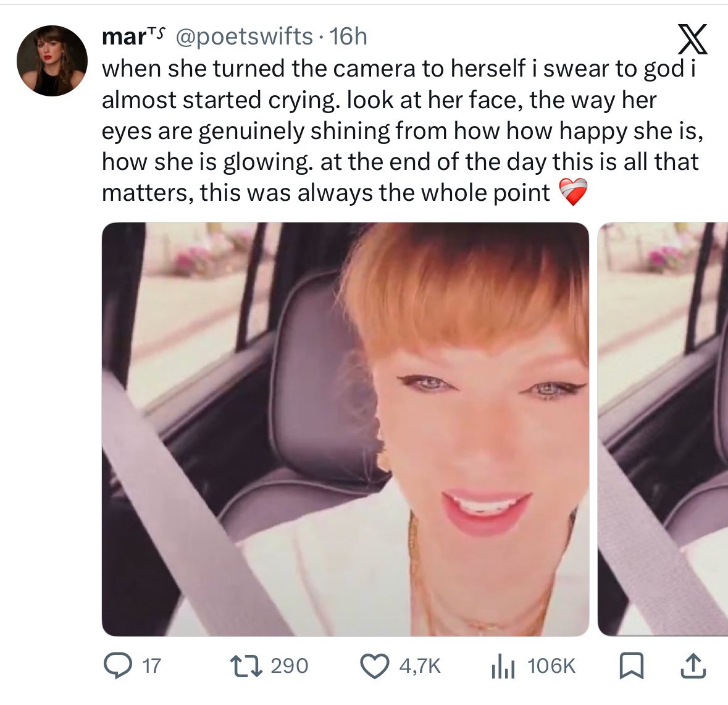The image size is (728, 705).
Task: Like the post with the heart icon
Action: 375,665
